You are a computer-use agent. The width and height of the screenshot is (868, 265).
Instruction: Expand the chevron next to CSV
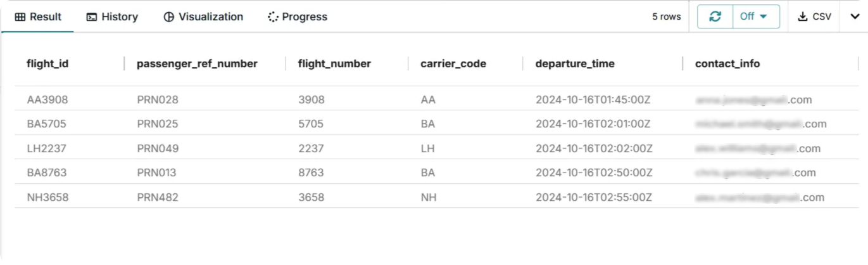[853, 16]
